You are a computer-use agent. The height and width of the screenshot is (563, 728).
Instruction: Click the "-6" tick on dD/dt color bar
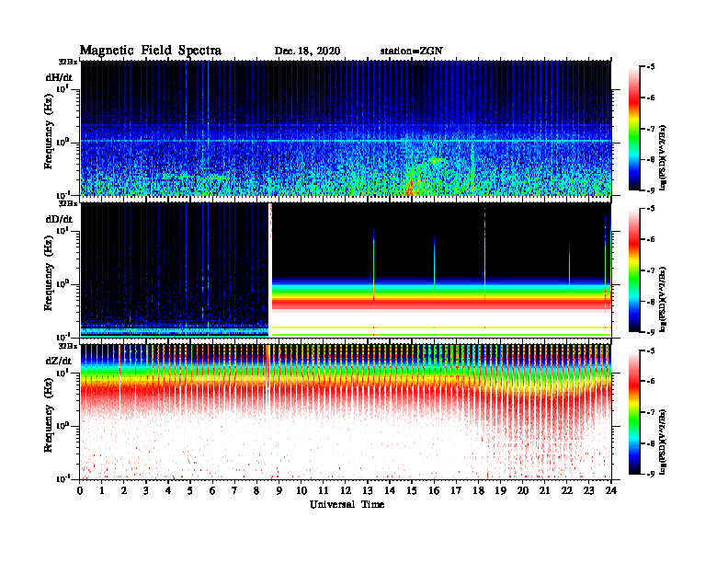651,240
